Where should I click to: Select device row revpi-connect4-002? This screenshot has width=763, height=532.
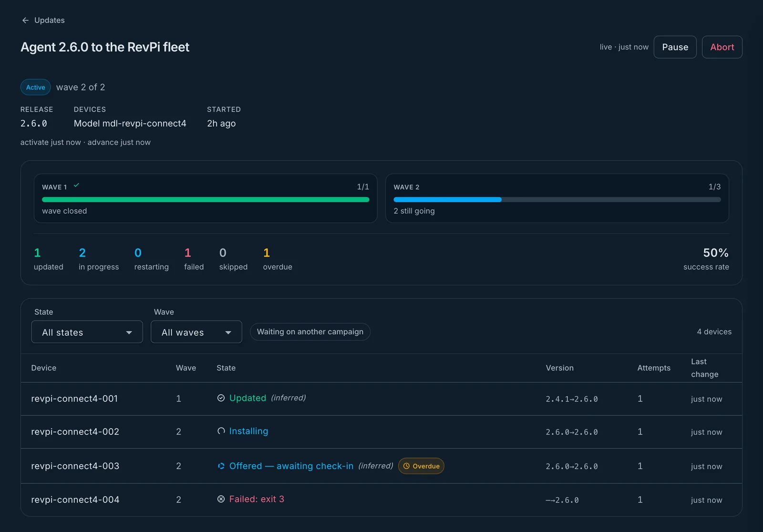381,432
